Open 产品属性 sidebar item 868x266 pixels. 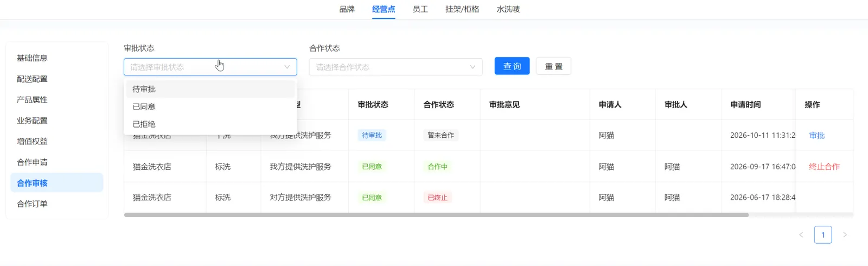56,100
